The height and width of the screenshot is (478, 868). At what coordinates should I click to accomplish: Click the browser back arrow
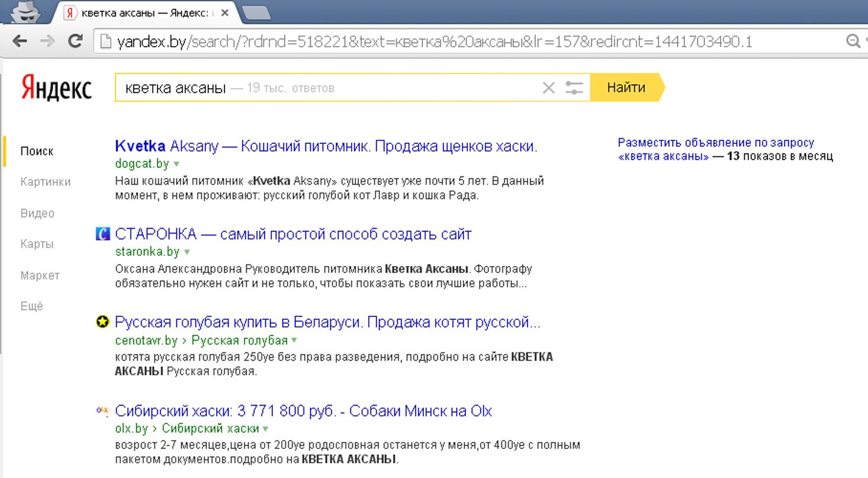20,41
